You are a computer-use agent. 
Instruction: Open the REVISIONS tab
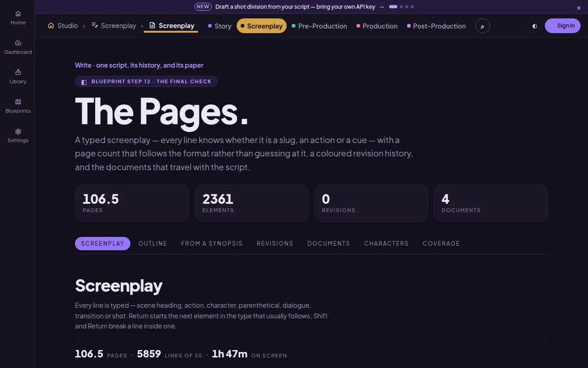point(275,243)
